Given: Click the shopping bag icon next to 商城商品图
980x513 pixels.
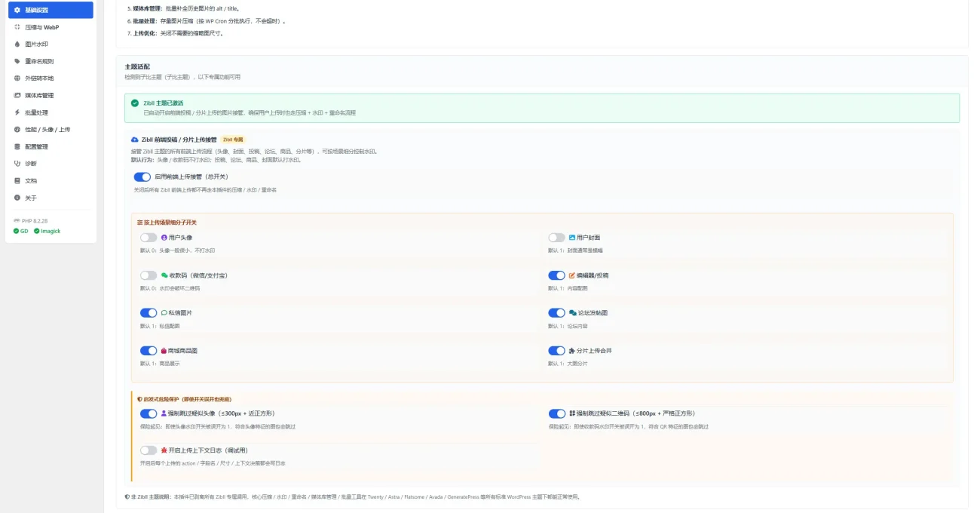Looking at the screenshot, I should [x=164, y=351].
